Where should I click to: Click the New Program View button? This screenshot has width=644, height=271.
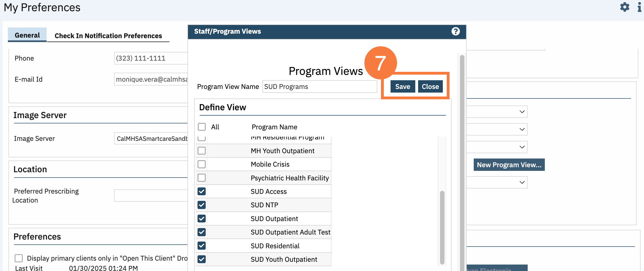coord(509,165)
